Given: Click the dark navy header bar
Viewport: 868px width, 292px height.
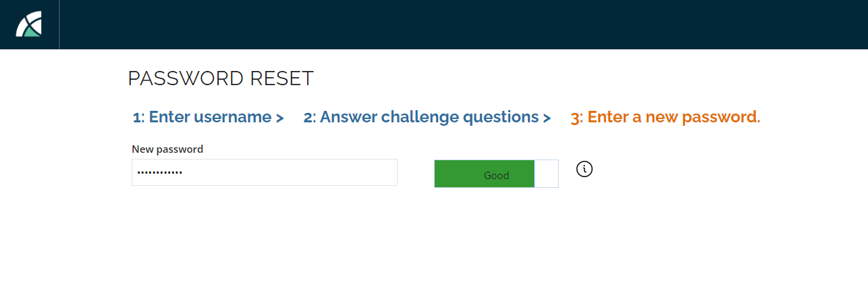Looking at the screenshot, I should pos(463,24).
